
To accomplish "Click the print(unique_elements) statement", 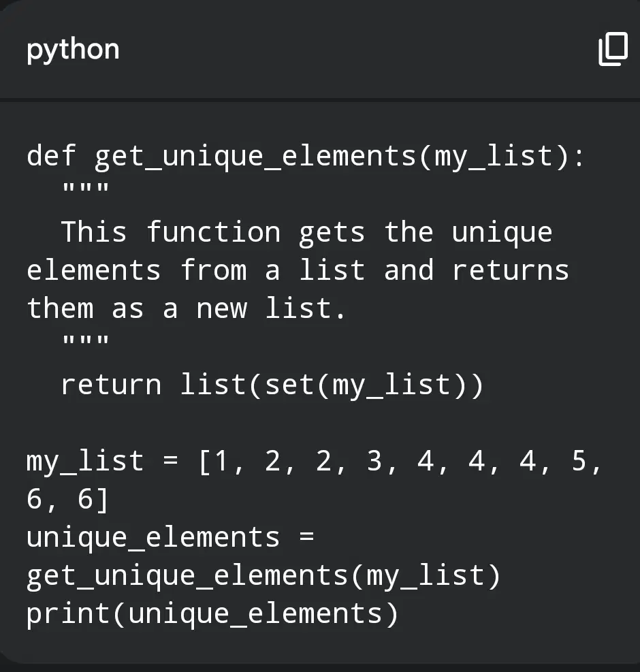I will pyautogui.click(x=212, y=615).
